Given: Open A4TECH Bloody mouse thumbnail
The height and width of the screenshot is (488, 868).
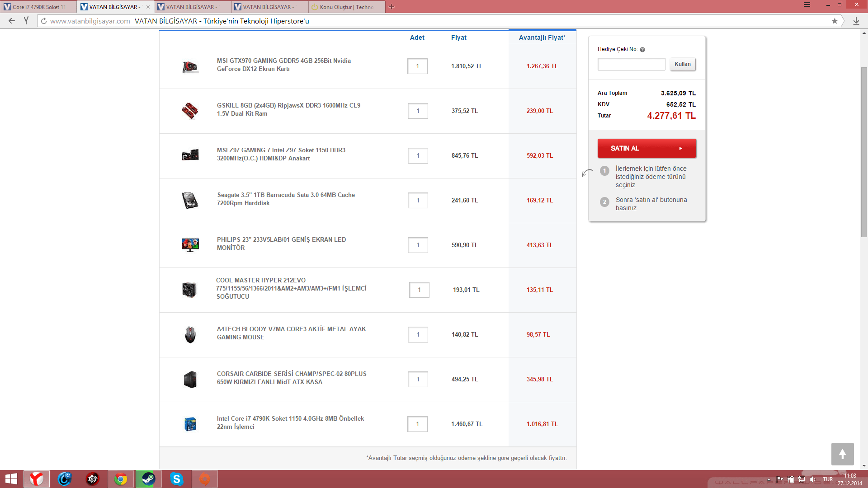Looking at the screenshot, I should coord(190,334).
